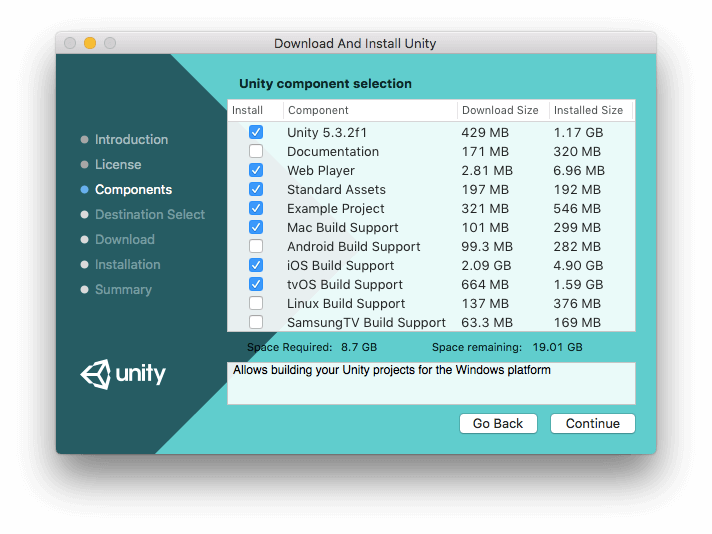Toggle the Standard Assets checkbox

(256, 189)
